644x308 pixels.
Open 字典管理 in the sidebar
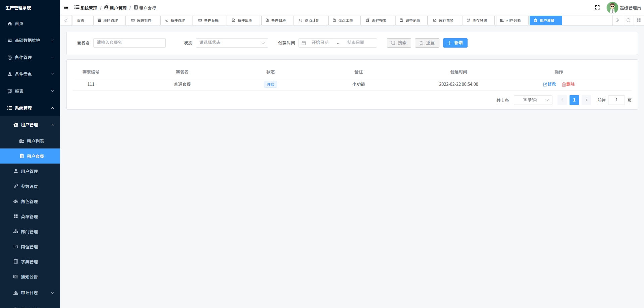click(x=30, y=262)
